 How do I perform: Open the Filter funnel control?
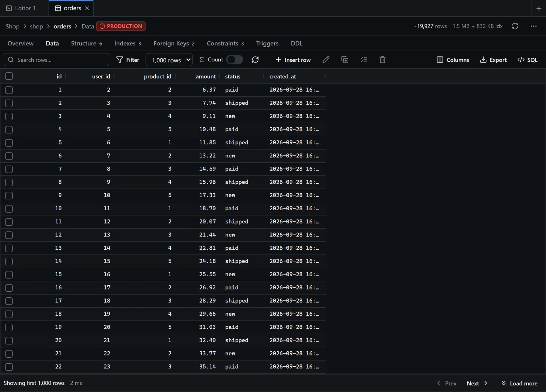pos(127,60)
